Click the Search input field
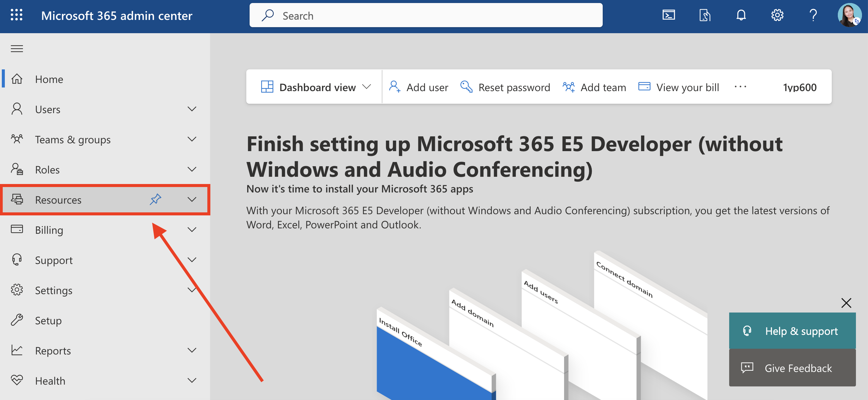This screenshot has height=400, width=868. coord(426,15)
